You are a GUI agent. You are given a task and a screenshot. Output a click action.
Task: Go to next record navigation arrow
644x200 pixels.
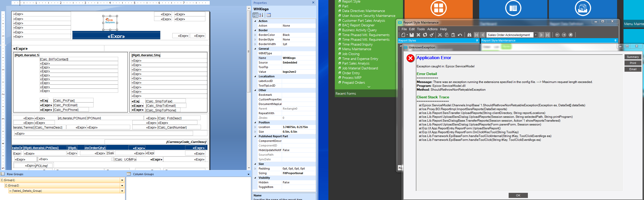tap(541, 35)
